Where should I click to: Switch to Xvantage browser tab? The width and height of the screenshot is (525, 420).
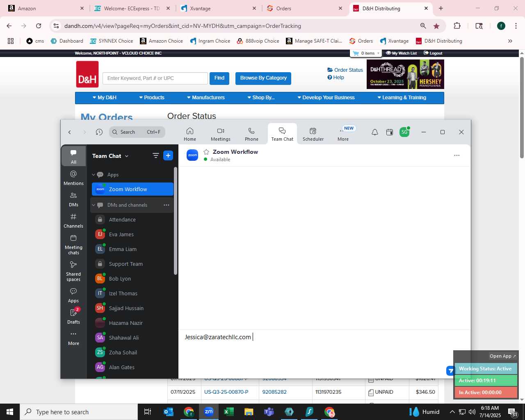[219, 8]
